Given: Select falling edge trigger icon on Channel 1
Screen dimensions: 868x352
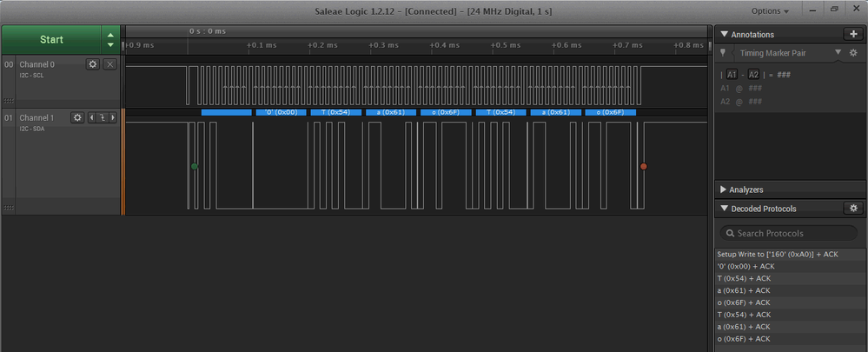Looking at the screenshot, I should coord(103,117).
